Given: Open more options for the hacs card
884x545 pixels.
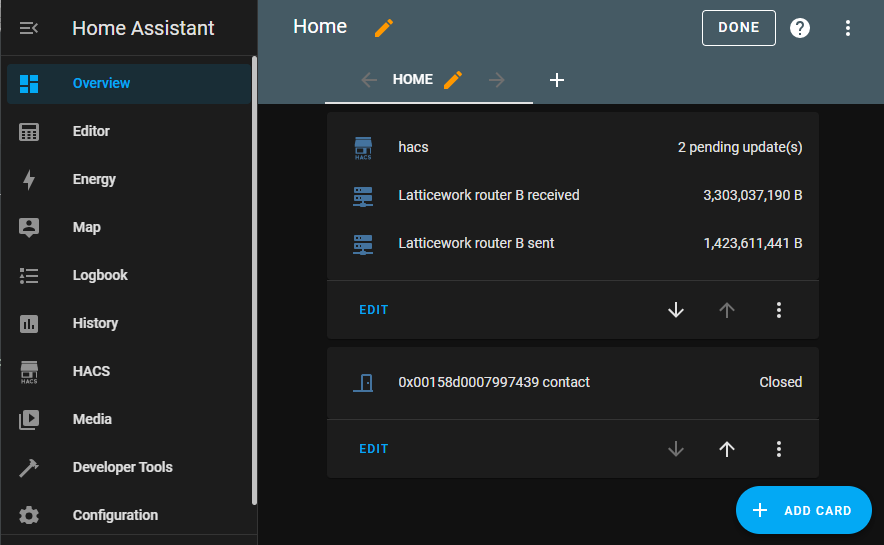Looking at the screenshot, I should (779, 310).
